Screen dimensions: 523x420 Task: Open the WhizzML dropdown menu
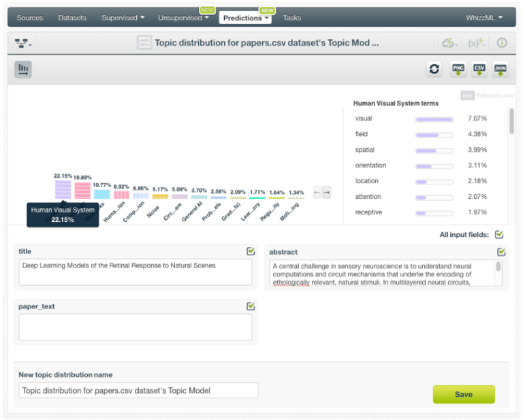click(x=484, y=18)
